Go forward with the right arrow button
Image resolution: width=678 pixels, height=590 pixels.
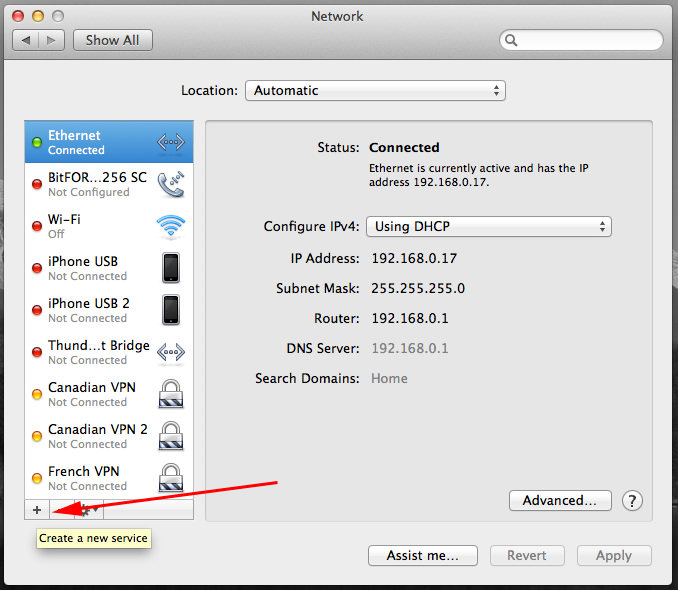(53, 40)
